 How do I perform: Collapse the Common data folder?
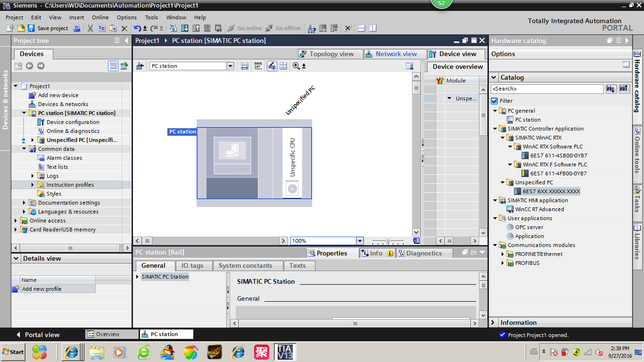point(24,149)
